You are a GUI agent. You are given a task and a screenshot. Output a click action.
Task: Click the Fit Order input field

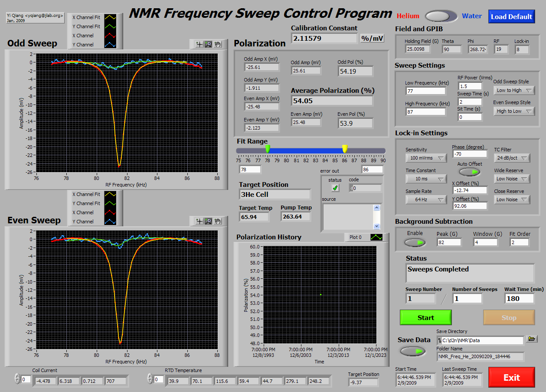click(519, 242)
